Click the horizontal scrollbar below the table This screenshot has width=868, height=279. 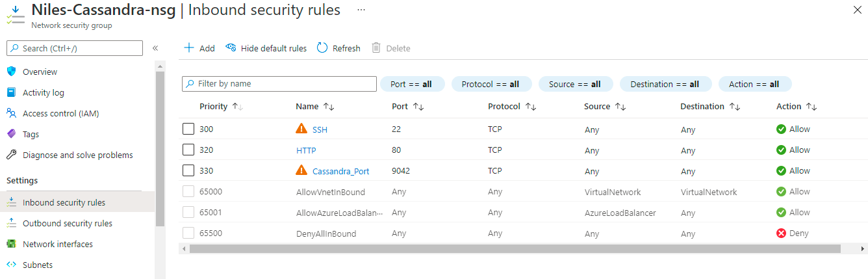coord(515,248)
